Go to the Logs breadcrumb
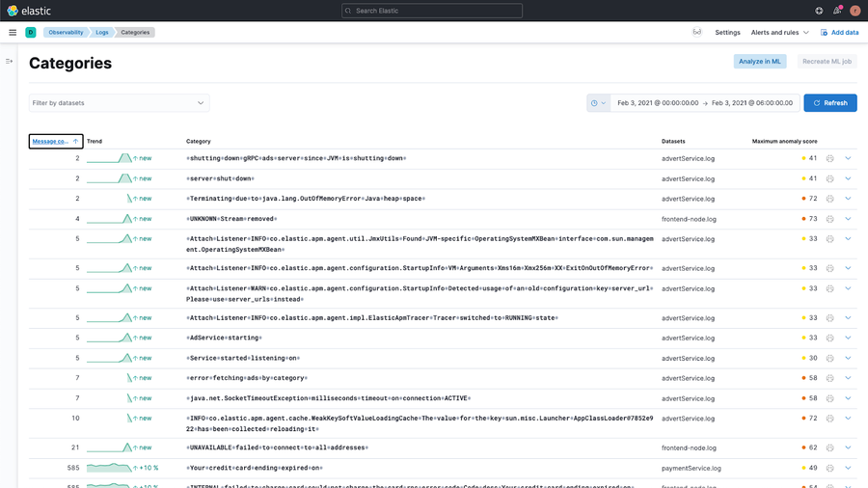 point(102,32)
